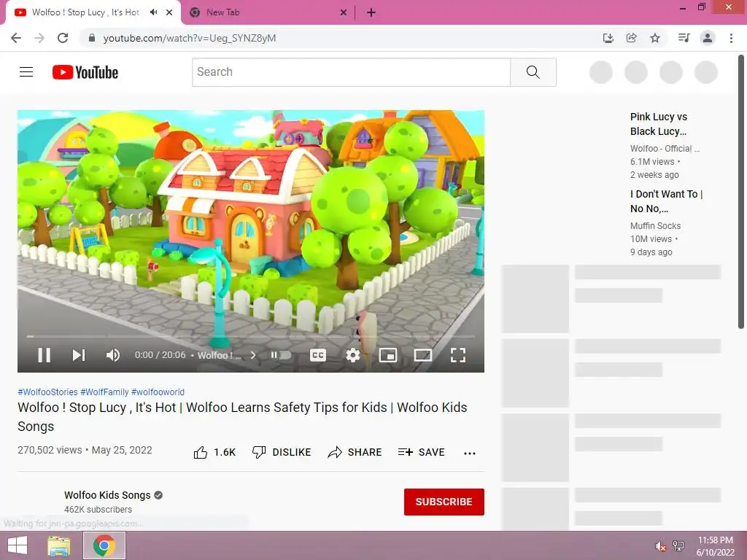
Task: Click the page vertical scrollbar
Action: 741,192
